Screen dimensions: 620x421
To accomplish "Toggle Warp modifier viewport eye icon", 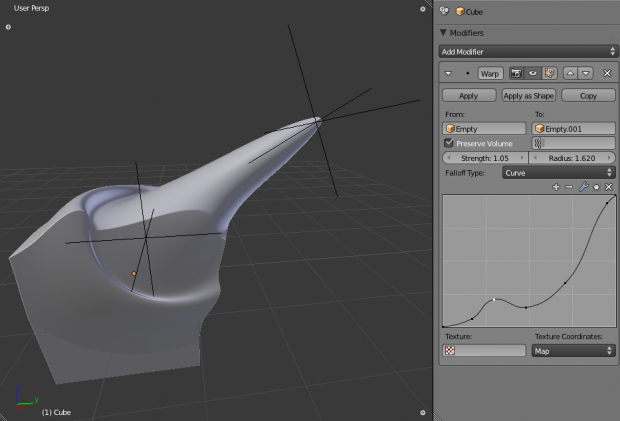I will pos(533,74).
